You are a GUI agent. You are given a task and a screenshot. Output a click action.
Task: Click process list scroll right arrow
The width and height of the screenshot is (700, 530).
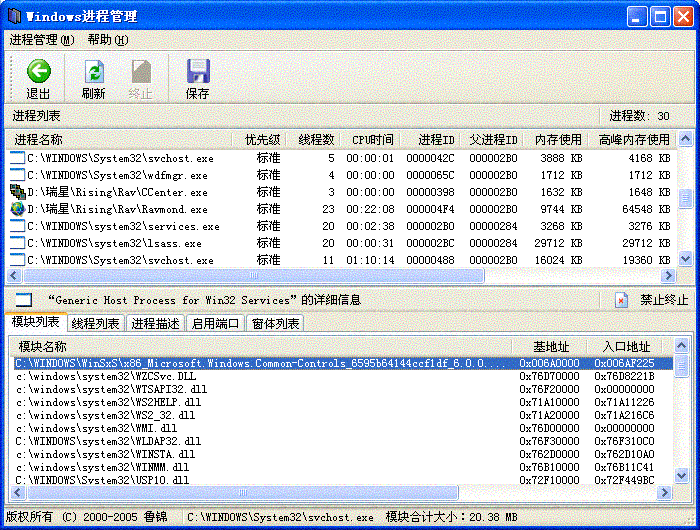[x=668, y=275]
